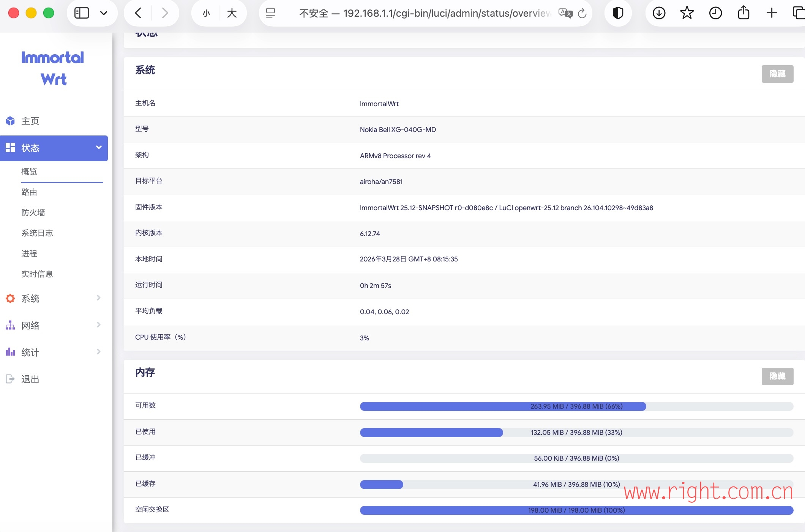The image size is (805, 532).
Task: Hide the 内存 section with 隐藏 button
Action: point(777,376)
